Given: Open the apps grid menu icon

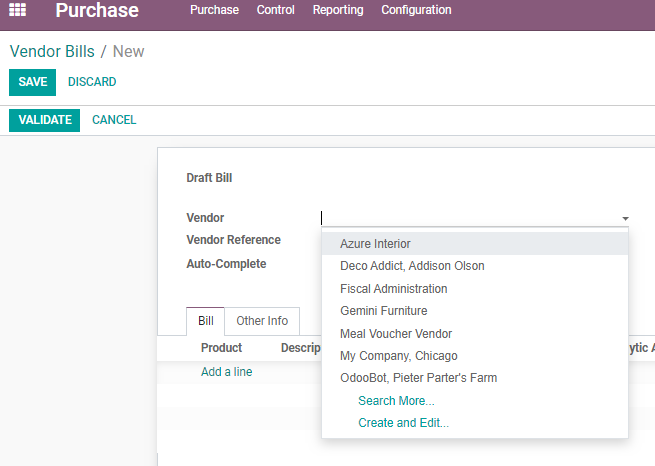Looking at the screenshot, I should pos(18,10).
